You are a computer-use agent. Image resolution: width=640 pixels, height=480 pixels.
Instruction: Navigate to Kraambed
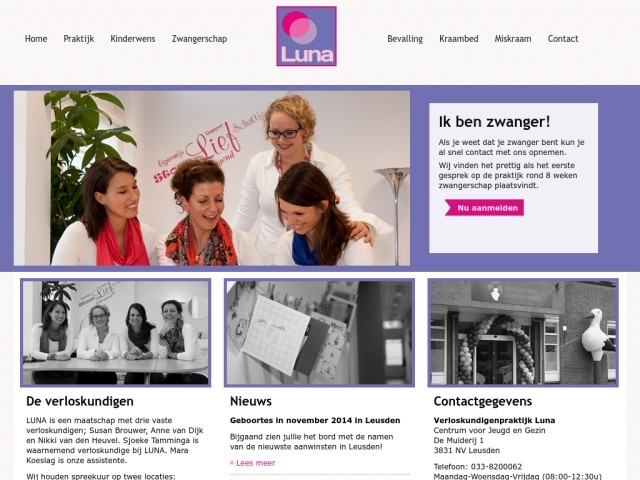(x=459, y=39)
